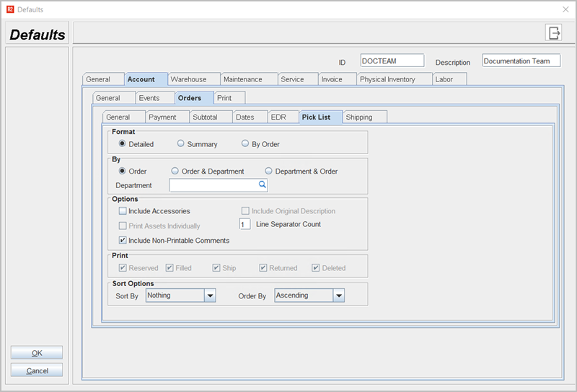The width and height of the screenshot is (577, 392).
Task: Select Department & Order grouping
Action: (x=269, y=171)
